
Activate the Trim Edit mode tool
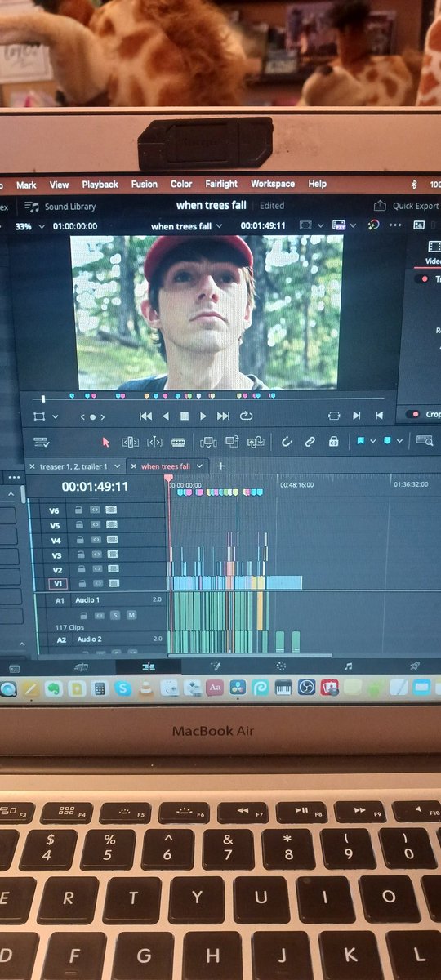130,442
